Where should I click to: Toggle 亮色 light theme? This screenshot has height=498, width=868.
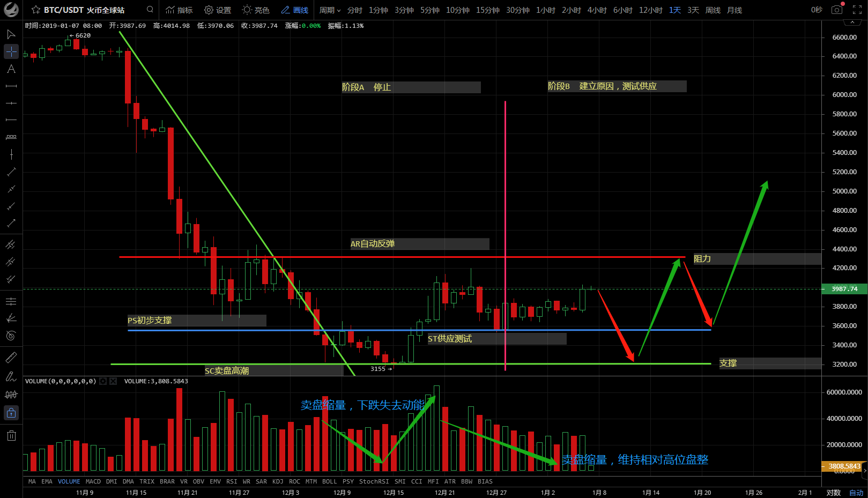256,10
